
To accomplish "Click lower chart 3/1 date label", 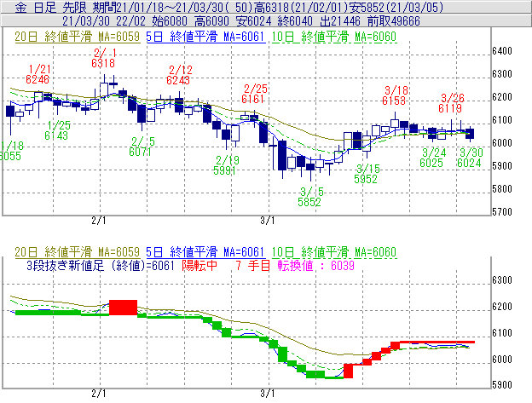I will point(268,394).
